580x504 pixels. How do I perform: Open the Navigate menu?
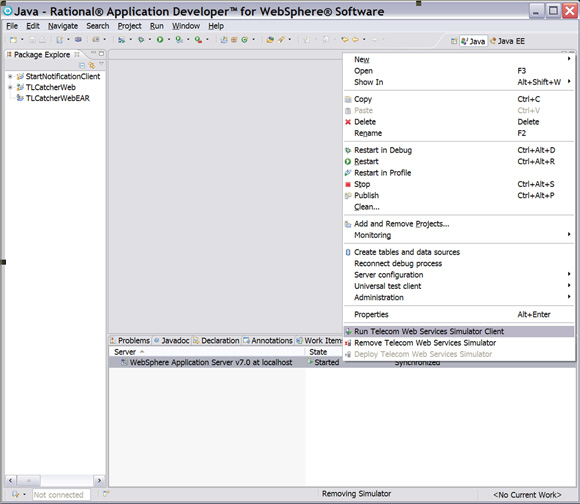[x=63, y=26]
